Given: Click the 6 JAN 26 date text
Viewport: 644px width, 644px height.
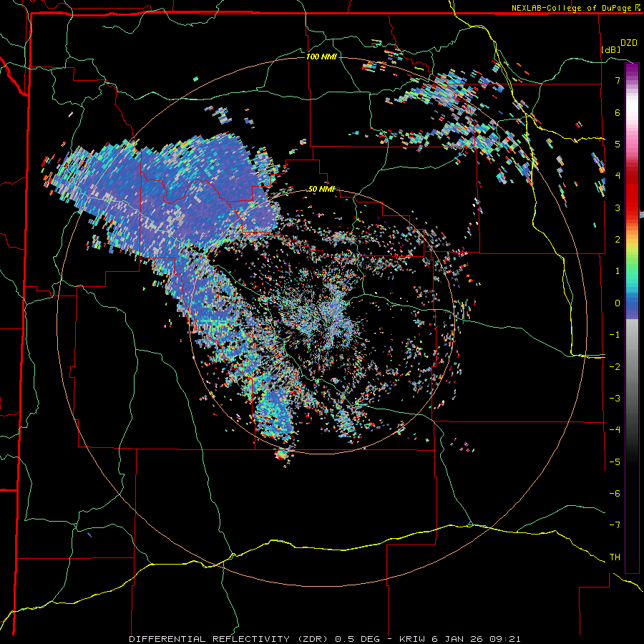Looking at the screenshot, I should (458, 639).
